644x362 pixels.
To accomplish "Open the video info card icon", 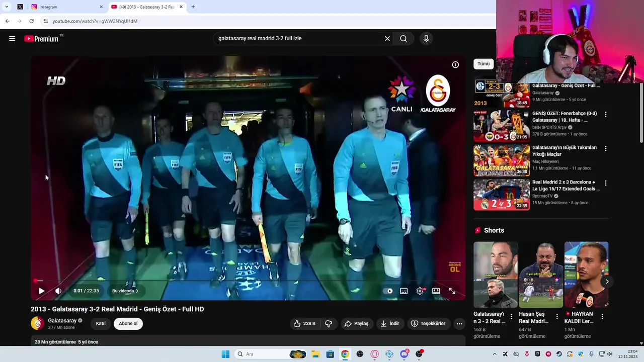I will [455, 64].
